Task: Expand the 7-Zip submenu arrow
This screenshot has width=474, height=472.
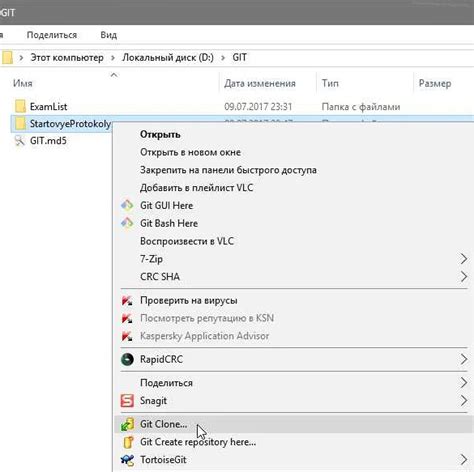Action: [463, 259]
